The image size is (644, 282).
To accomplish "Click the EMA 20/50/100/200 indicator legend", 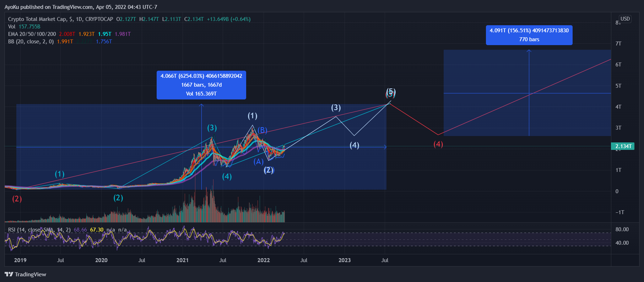I will point(32,34).
